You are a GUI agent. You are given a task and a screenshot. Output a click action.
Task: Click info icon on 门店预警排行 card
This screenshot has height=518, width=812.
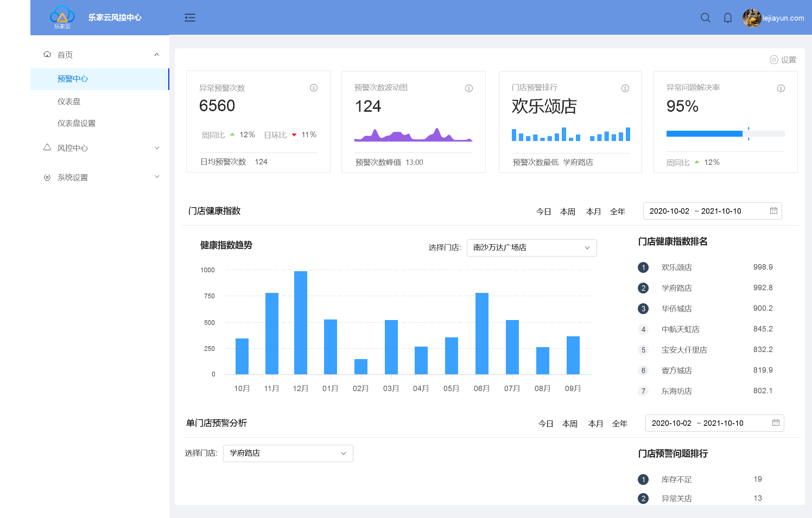coord(625,88)
